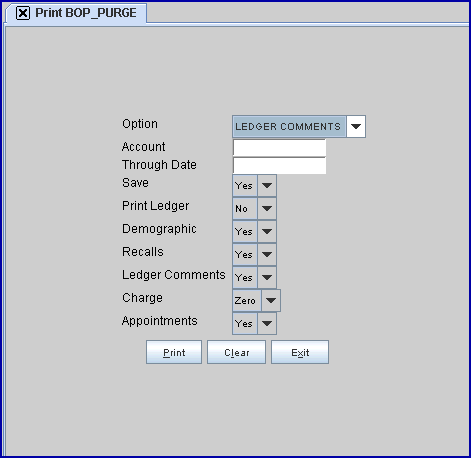Image resolution: width=471 pixels, height=458 pixels.
Task: Focus the Account input field
Action: tap(279, 148)
